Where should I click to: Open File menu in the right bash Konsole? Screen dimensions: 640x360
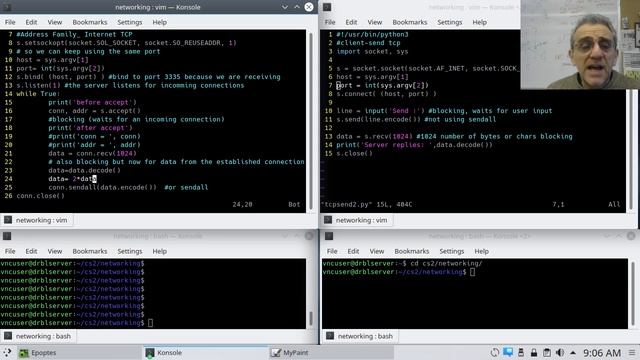pyautogui.click(x=332, y=251)
